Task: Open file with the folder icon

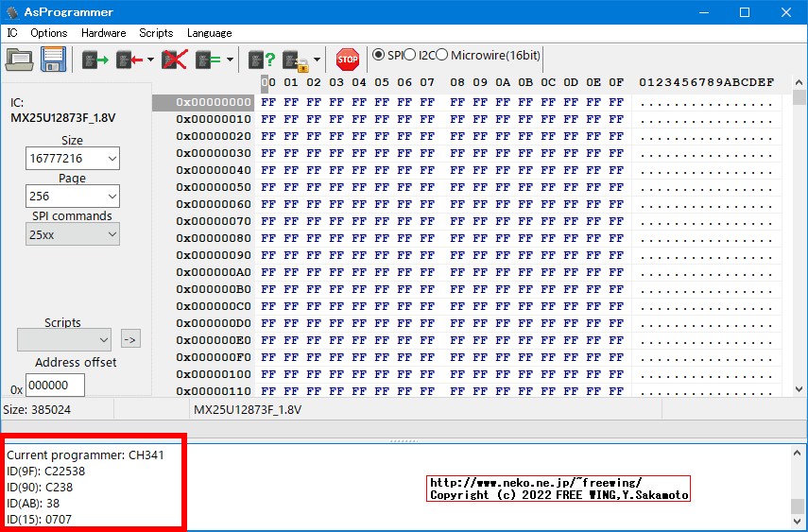Action: point(20,60)
